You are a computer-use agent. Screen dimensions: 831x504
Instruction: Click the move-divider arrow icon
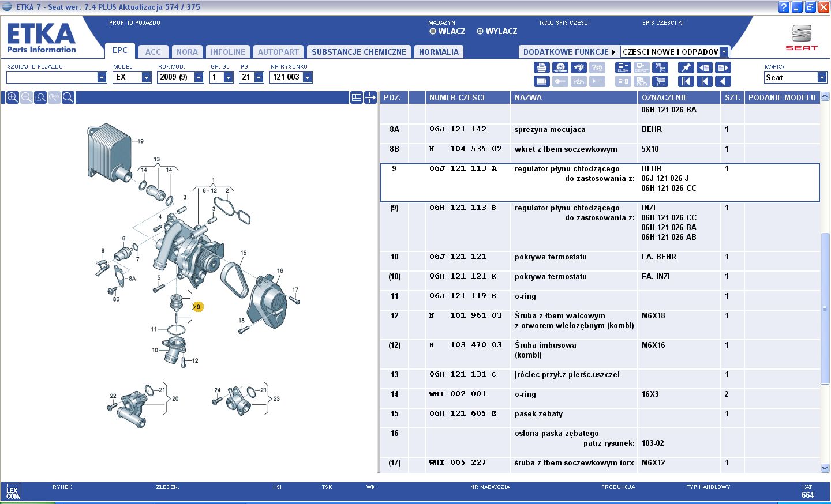370,97
